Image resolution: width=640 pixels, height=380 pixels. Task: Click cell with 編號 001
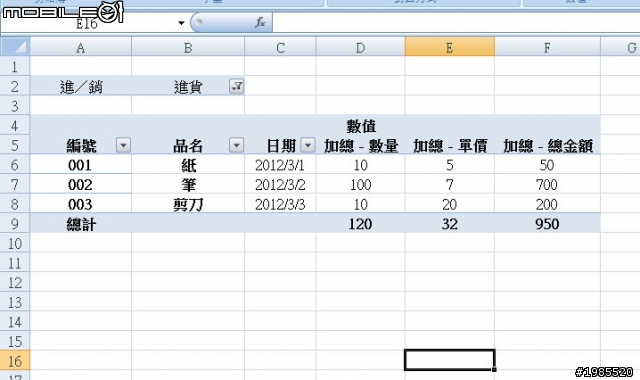coord(80,164)
